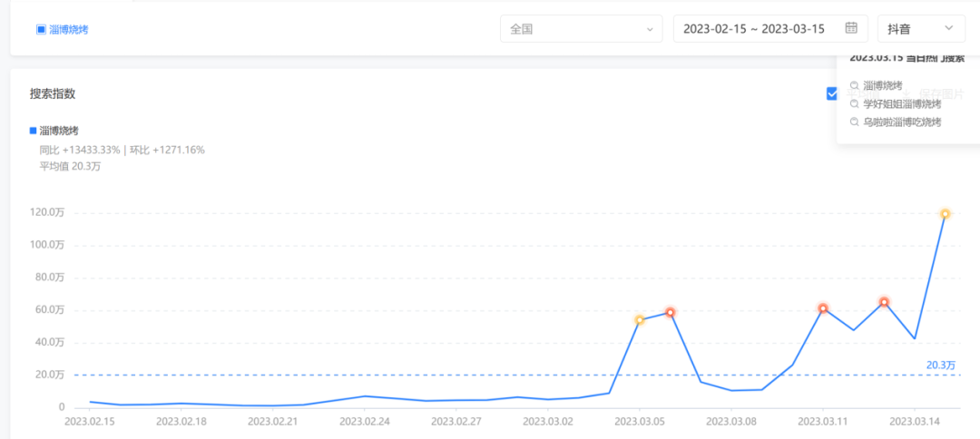This screenshot has height=439, width=980.
Task: Click the red marker near 2023.03.13
Action: (884, 302)
